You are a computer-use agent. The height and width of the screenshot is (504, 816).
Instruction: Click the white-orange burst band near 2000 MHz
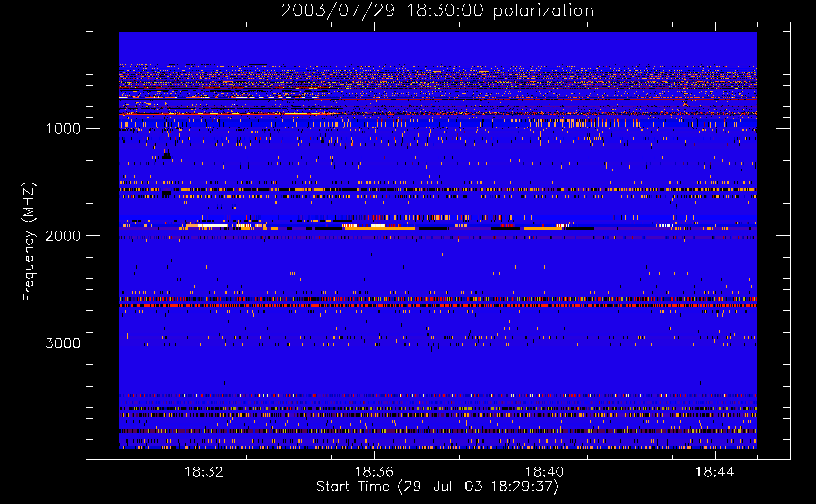[x=438, y=227]
